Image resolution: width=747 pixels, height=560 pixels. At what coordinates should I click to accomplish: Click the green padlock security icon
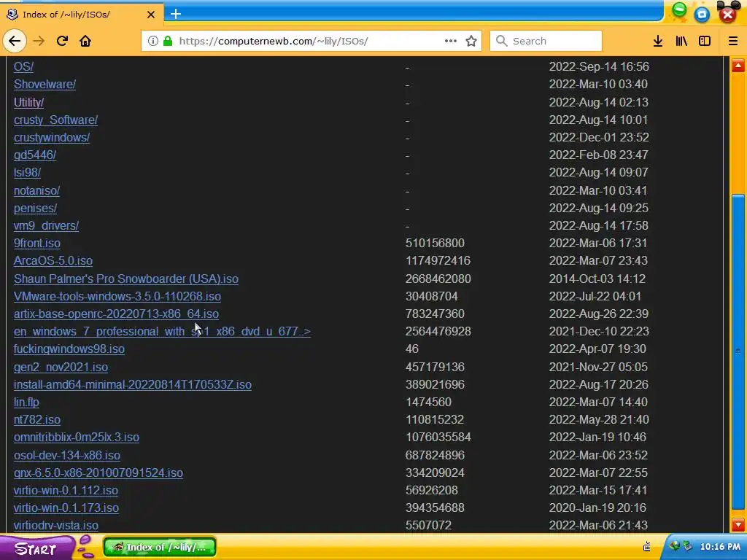pos(168,41)
